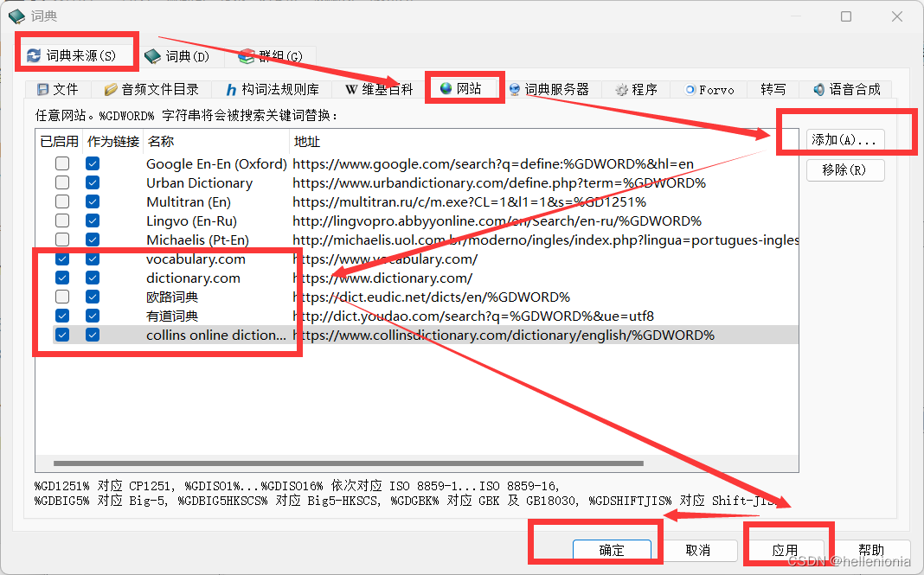Open the 转写 transliteration tab
Viewport: 924px width, 575px height.
click(773, 88)
